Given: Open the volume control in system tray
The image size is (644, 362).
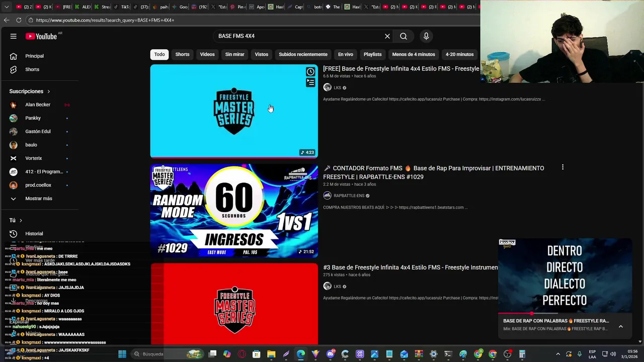Looking at the screenshot, I should tap(613, 354).
